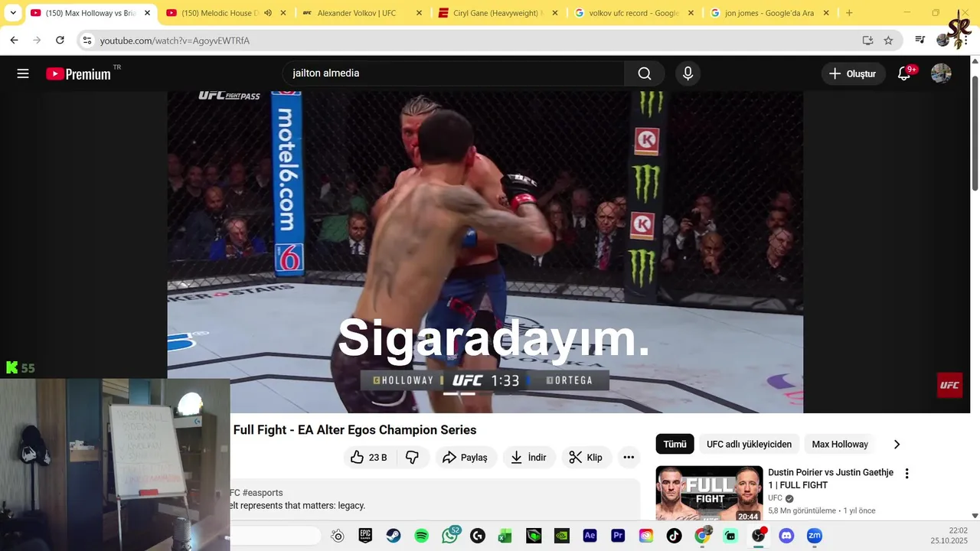The image size is (980, 551).
Task: Open Dustin Poirier vs Justin Gaethje title
Action: [831, 478]
